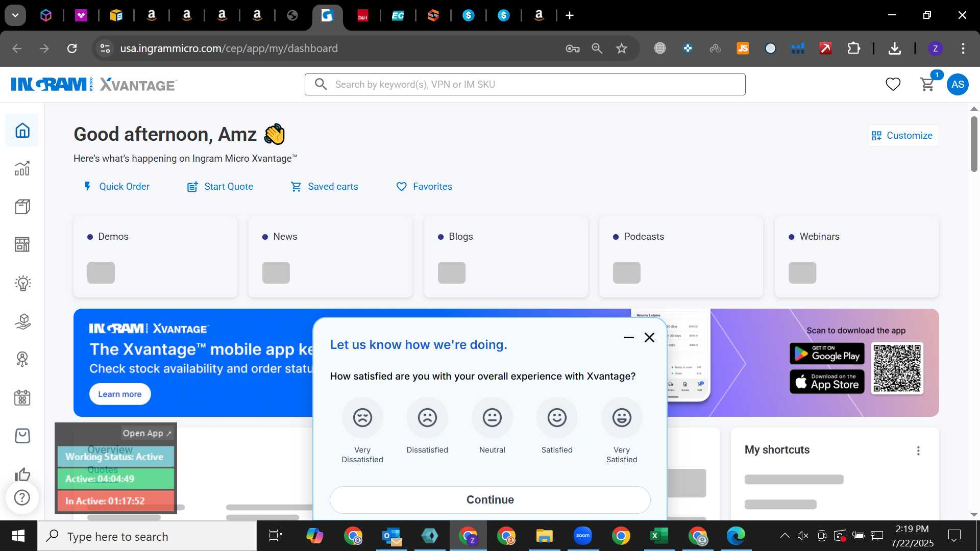This screenshot has width=980, height=551.
Task: Click the Download on the App Store badge
Action: 827,382
